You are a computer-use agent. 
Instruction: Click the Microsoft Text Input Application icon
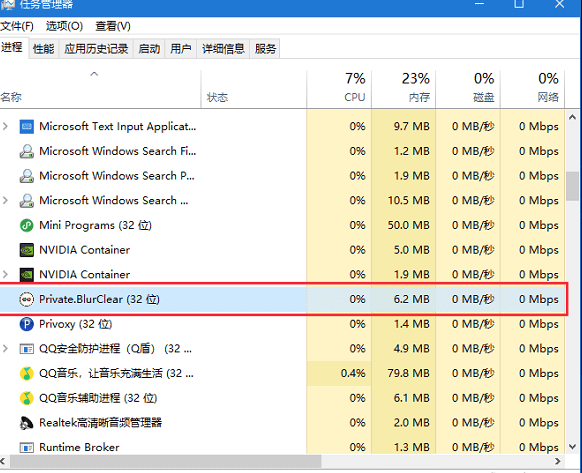[26, 127]
